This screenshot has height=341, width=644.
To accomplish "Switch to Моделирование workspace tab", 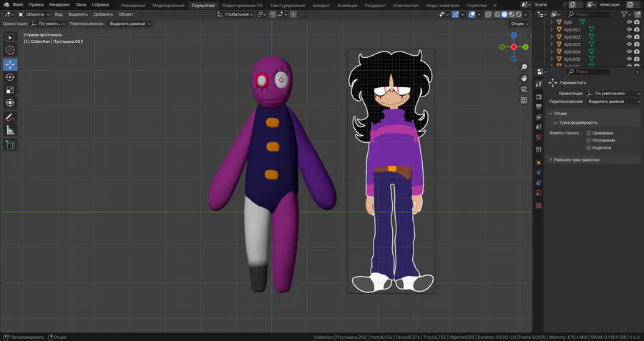I will click(168, 5).
